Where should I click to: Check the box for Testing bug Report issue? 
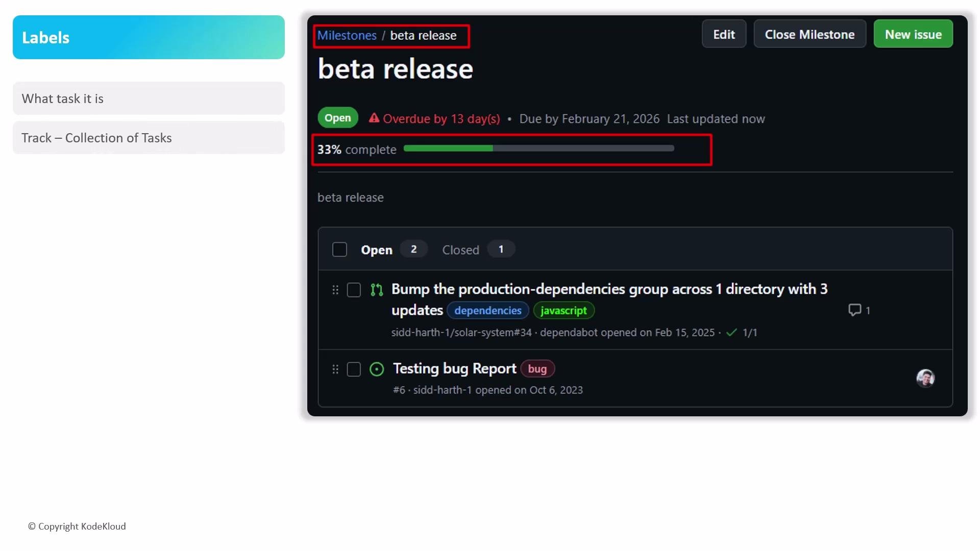pos(354,369)
